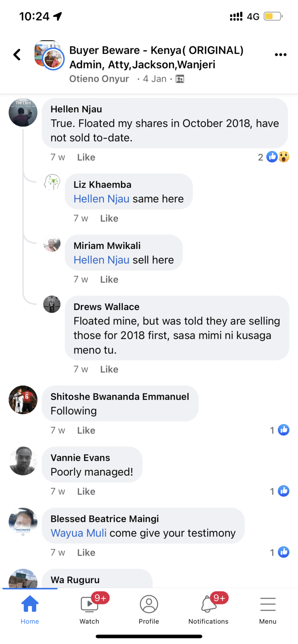Open Shitoshe Bwananda Emmanuel's profile picture
This screenshot has width=298, height=644.
(23, 400)
